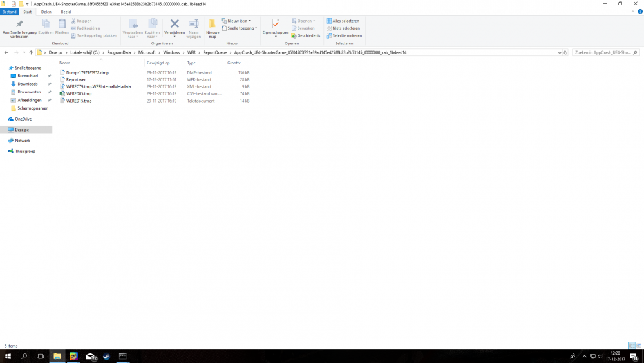Open Schermopnamen folder in navigation pane

click(x=32, y=108)
